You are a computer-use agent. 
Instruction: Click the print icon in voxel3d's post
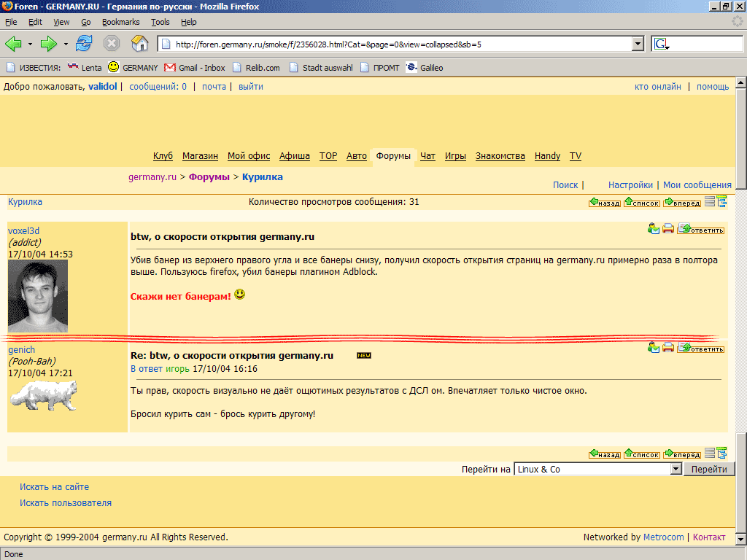[x=668, y=229]
